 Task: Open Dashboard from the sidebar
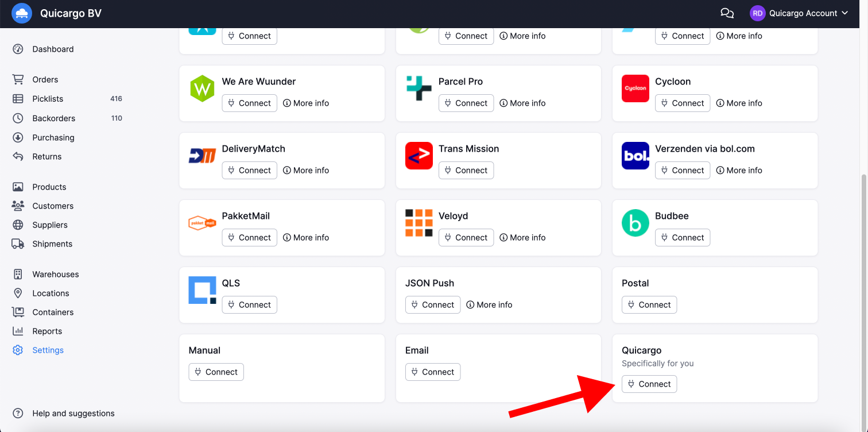[53, 49]
